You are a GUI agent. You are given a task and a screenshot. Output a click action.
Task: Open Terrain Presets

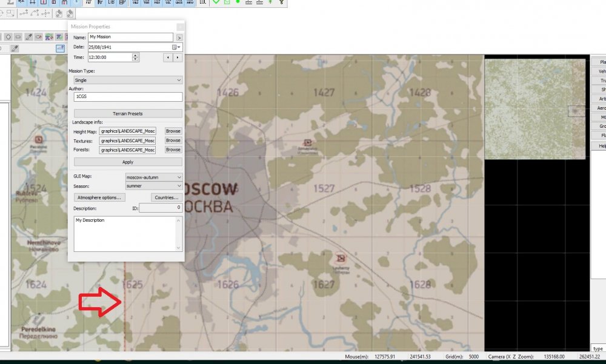pyautogui.click(x=127, y=113)
